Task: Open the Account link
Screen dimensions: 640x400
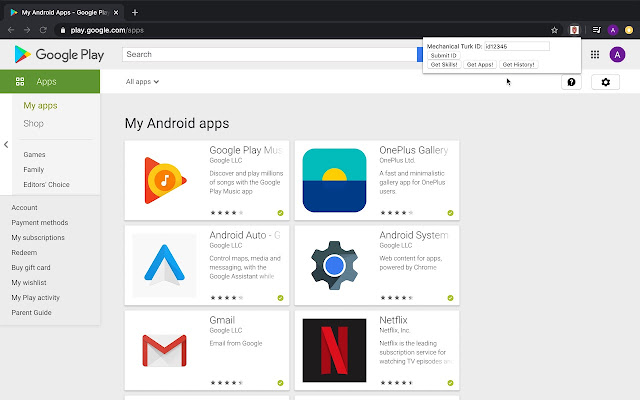Action: click(x=24, y=207)
